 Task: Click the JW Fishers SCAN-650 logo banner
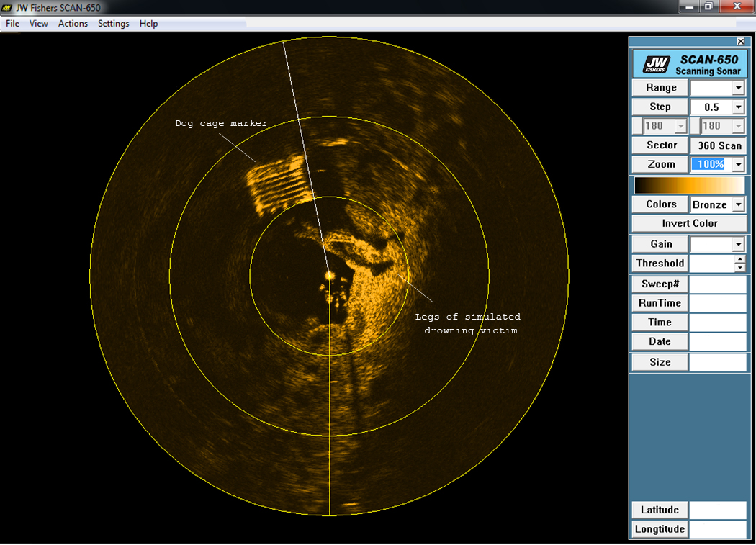click(x=689, y=64)
